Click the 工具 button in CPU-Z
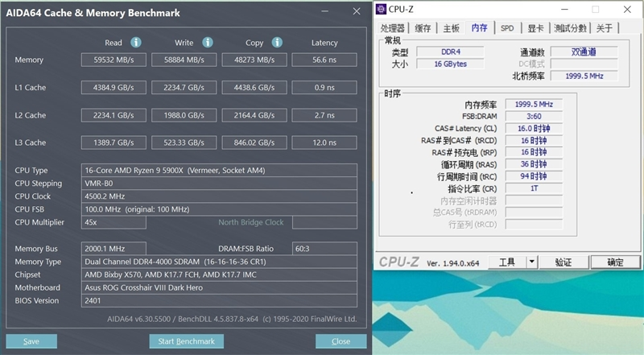Image resolution: width=644 pixels, height=355 pixels. pyautogui.click(x=507, y=262)
